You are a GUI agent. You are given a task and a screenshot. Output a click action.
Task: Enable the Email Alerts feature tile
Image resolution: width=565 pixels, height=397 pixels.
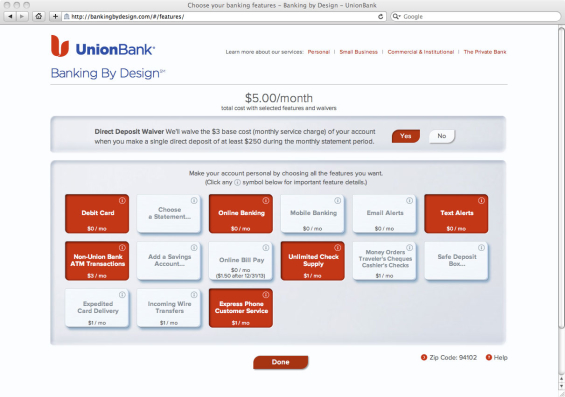[x=384, y=214]
